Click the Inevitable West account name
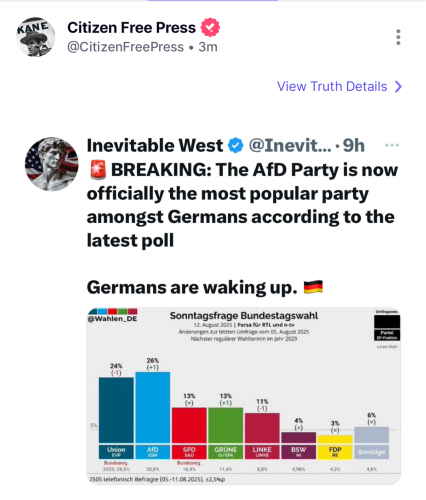 coord(155,145)
